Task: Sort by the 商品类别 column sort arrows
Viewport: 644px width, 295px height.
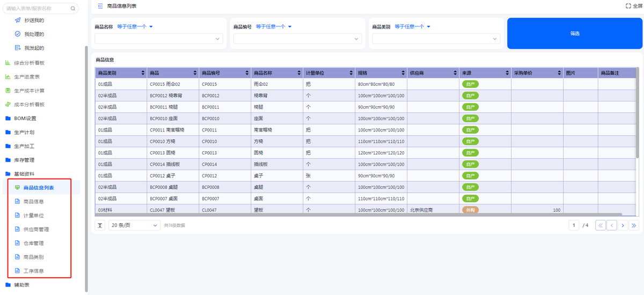Action: click(143, 73)
